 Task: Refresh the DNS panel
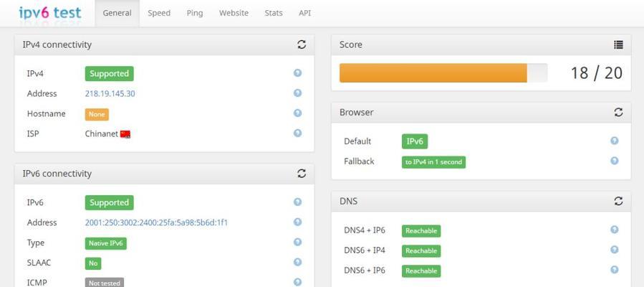618,201
